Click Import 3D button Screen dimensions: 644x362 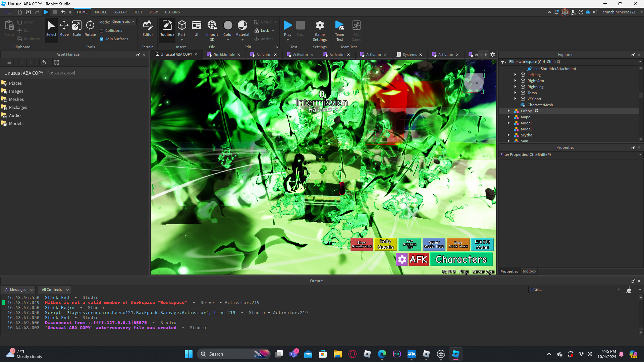pos(212,30)
